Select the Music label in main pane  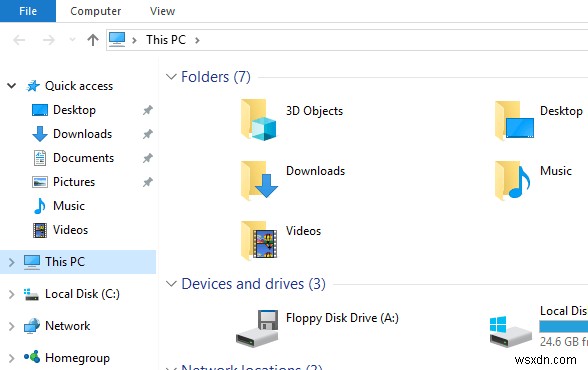click(x=556, y=171)
